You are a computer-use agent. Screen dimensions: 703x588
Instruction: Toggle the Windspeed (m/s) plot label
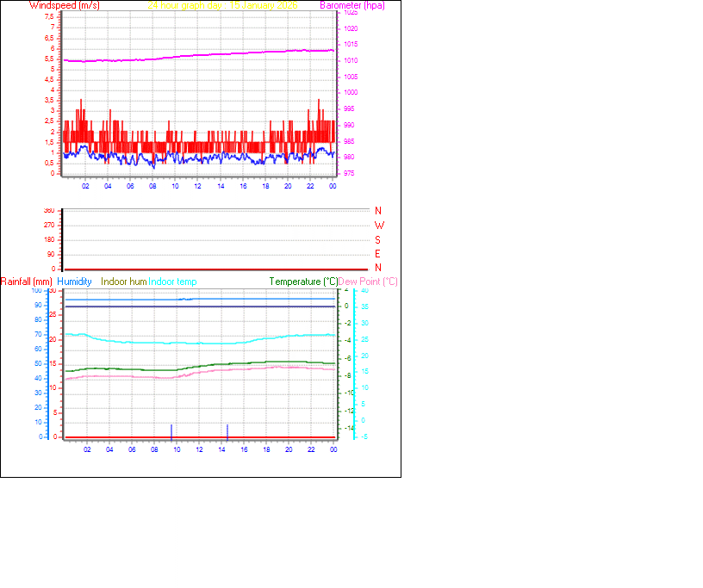[x=63, y=4]
